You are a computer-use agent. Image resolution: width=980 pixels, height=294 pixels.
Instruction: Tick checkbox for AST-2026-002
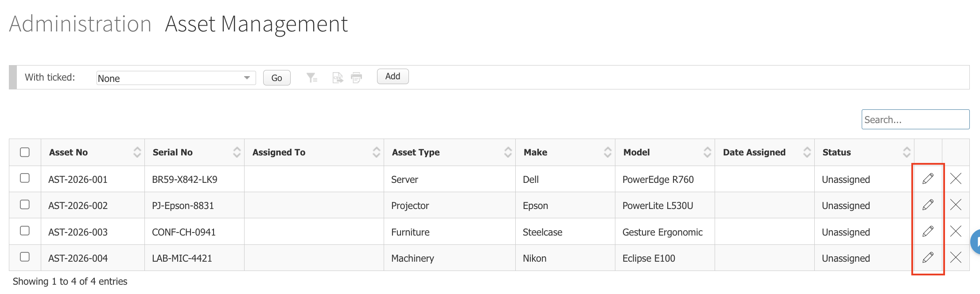click(25, 205)
